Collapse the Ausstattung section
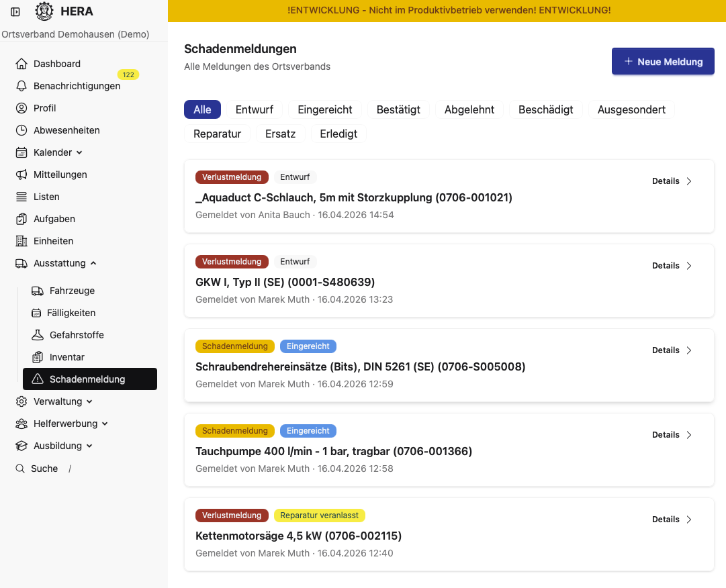726x588 pixels. click(93, 263)
